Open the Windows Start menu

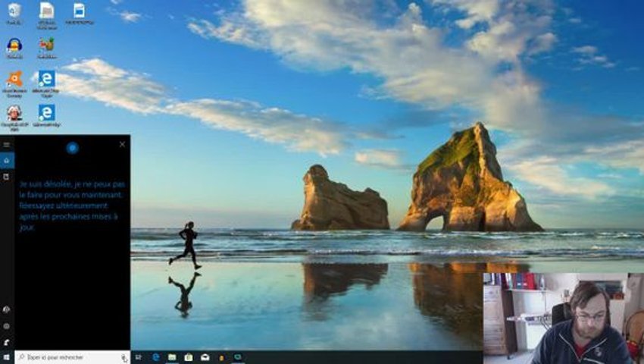7,357
